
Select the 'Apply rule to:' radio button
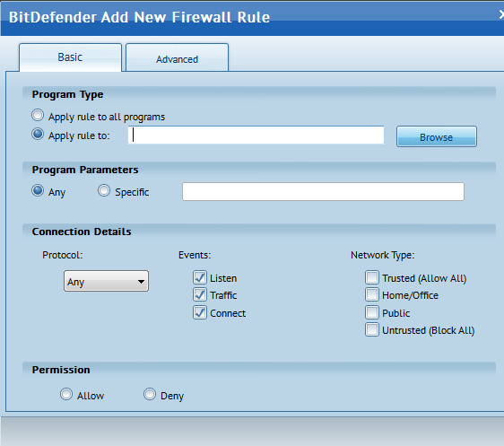click(38, 134)
